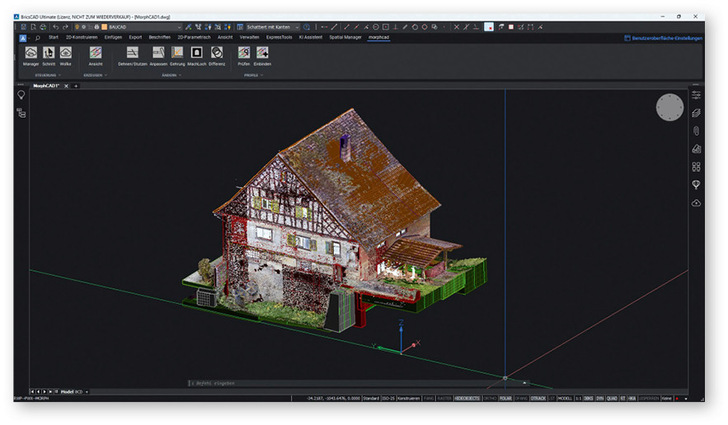Select the Schnitt tool in ribbon
The image size is (728, 425).
click(48, 54)
